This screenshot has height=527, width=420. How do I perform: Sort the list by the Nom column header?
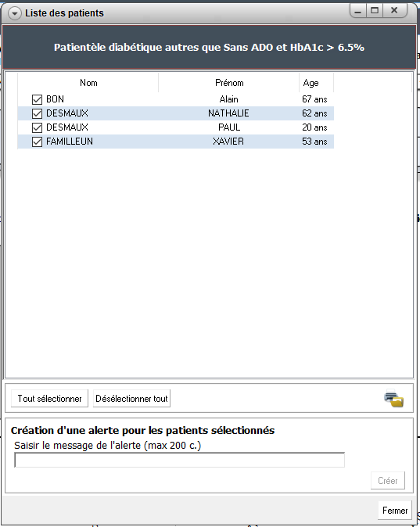pos(88,83)
